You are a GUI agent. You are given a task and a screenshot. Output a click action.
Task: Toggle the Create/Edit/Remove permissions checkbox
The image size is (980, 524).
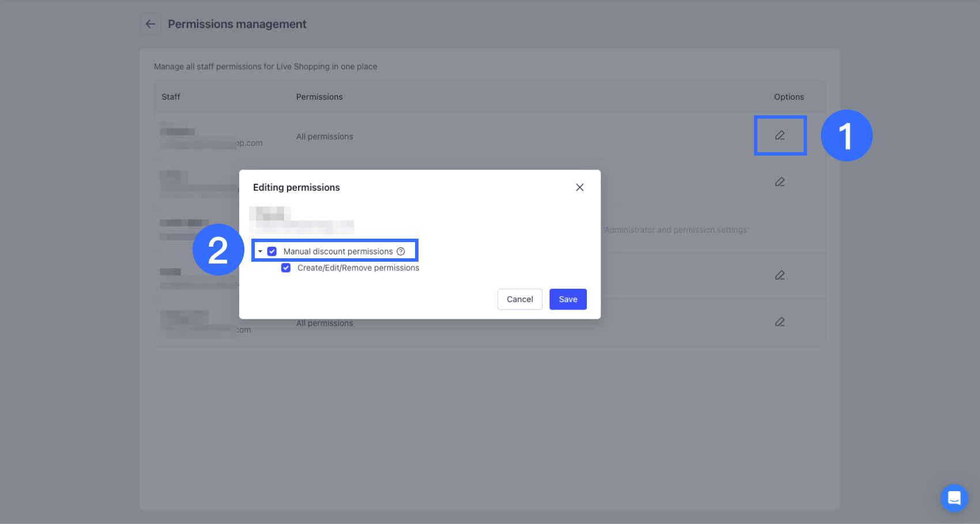pos(286,268)
